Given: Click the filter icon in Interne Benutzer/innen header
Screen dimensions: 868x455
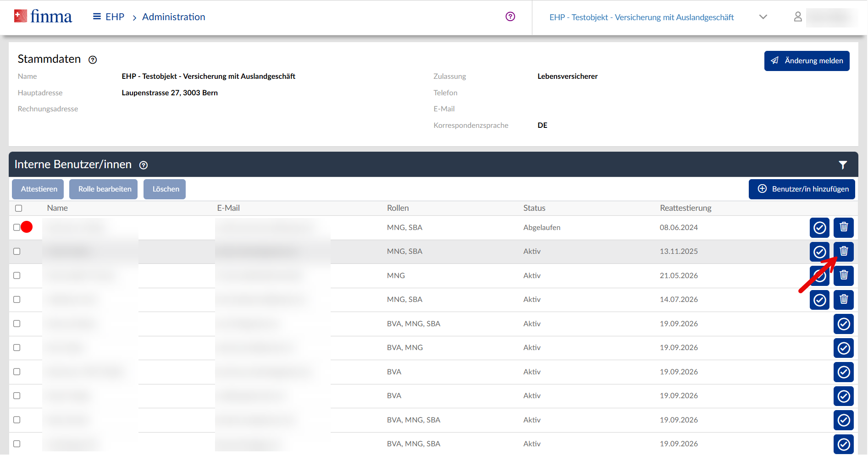Looking at the screenshot, I should click(x=842, y=165).
